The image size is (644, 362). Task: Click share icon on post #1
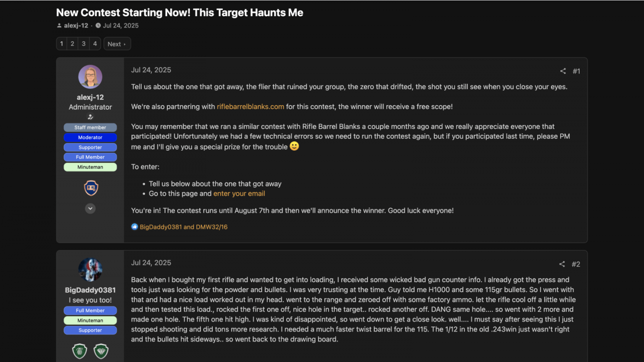pos(563,71)
